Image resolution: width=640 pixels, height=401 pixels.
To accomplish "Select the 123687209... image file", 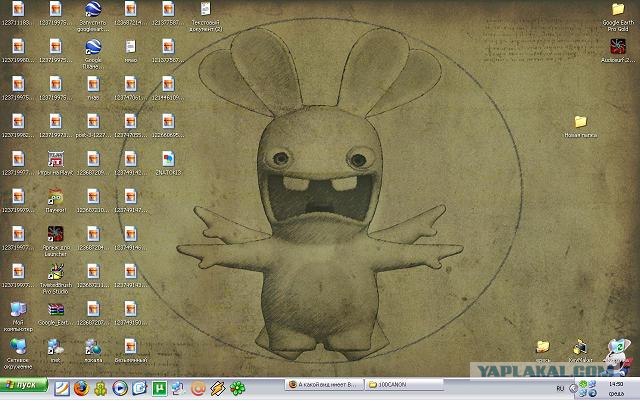I will (x=93, y=163).
